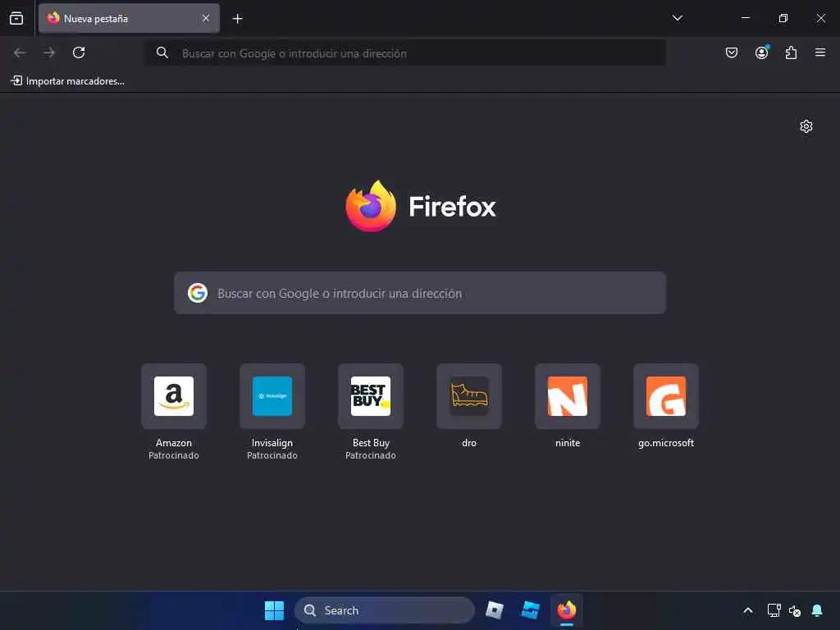Screen dimensions: 840x630
Task: Open the ninite shortcut tile
Action: coord(568,396)
